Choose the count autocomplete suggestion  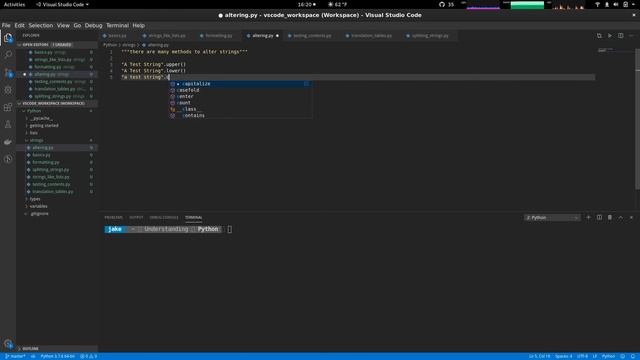[241, 103]
